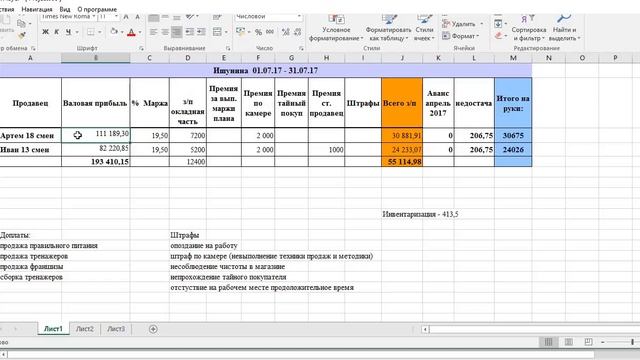Open the font size dropdown
The width and height of the screenshot is (640, 360).
(116, 17)
